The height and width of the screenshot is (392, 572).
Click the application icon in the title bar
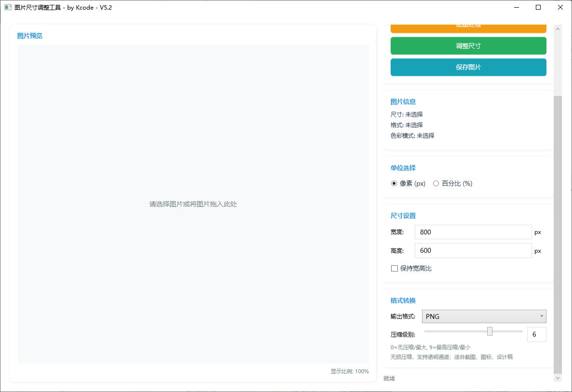[8, 7]
